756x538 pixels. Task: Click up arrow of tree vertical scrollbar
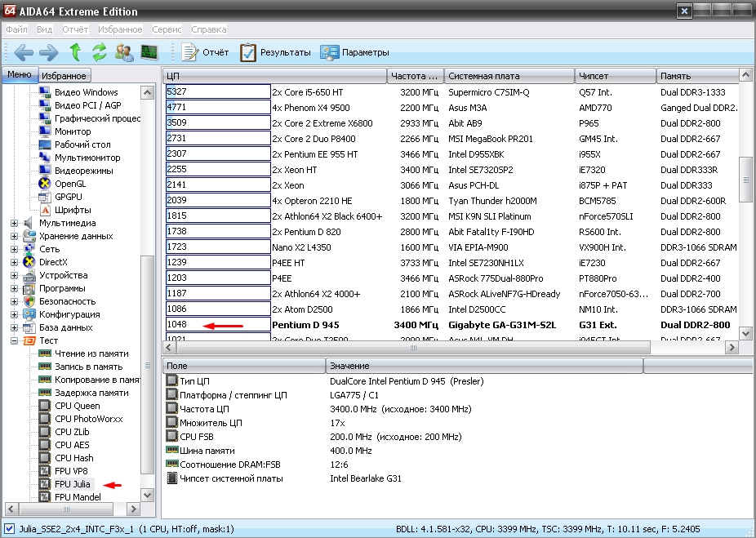148,92
